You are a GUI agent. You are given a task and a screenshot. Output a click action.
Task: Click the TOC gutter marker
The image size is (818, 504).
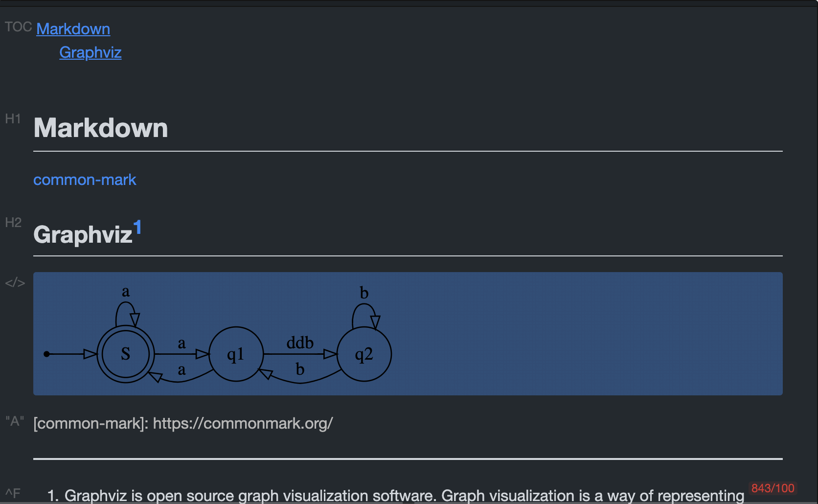pos(18,27)
